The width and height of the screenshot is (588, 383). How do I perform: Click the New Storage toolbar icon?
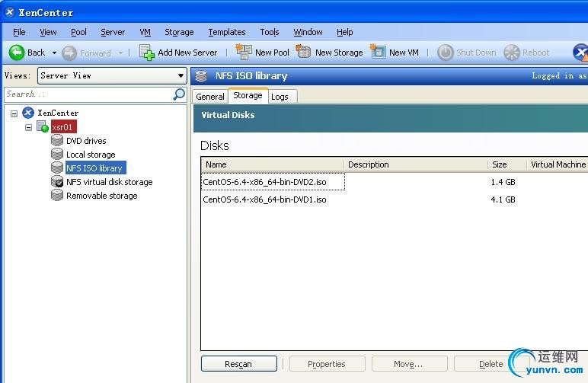(x=303, y=52)
